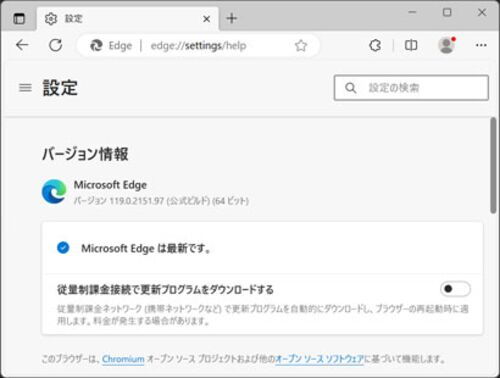Click the Microsoft Edge logo under バージョン情報
Image resolution: width=500 pixels, height=378 pixels.
tap(54, 192)
